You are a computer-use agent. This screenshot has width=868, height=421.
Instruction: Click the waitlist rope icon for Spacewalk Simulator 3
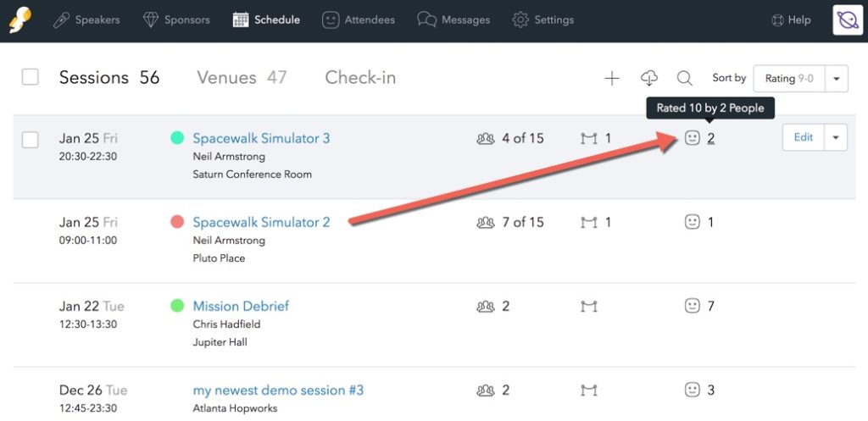point(589,138)
